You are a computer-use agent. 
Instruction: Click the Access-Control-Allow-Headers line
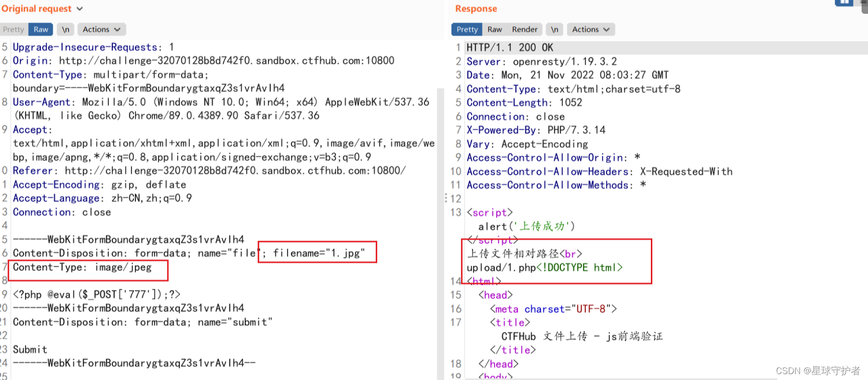[600, 172]
